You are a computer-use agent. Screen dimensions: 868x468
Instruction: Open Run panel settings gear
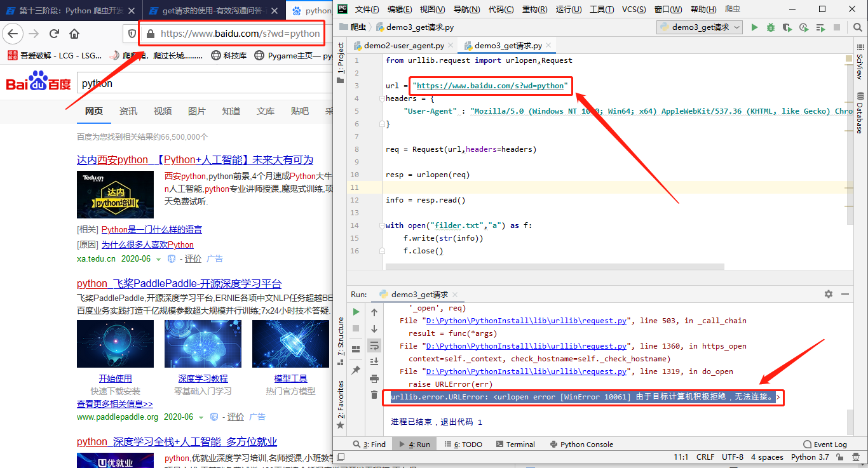coord(829,294)
